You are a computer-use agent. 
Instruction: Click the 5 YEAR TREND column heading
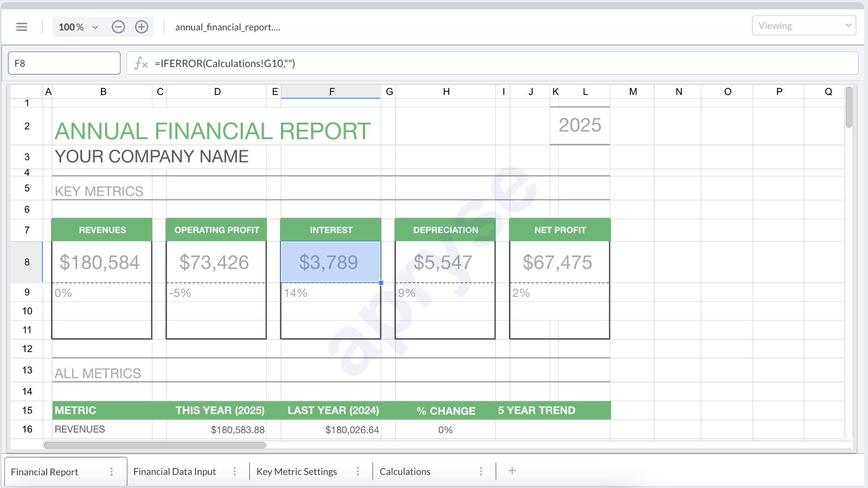(537, 410)
